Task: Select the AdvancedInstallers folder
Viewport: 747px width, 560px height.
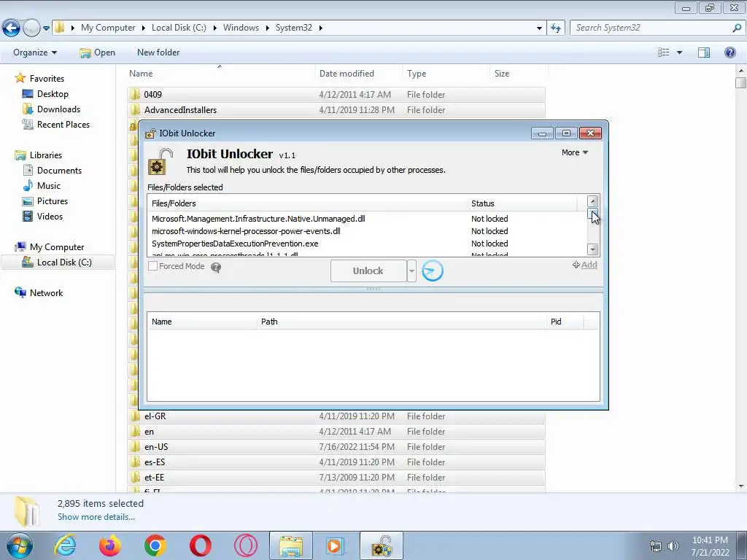Action: coord(336,110)
